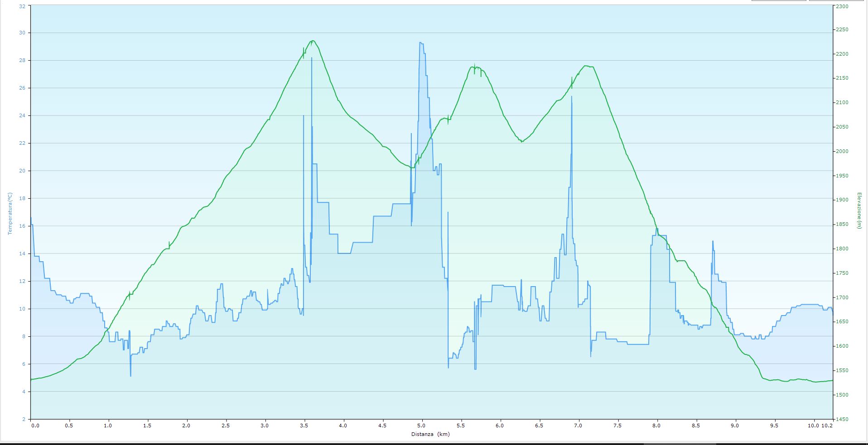This screenshot has width=868, height=445.
Task: Select the 10.2 km distance tick label
Action: pos(827,426)
